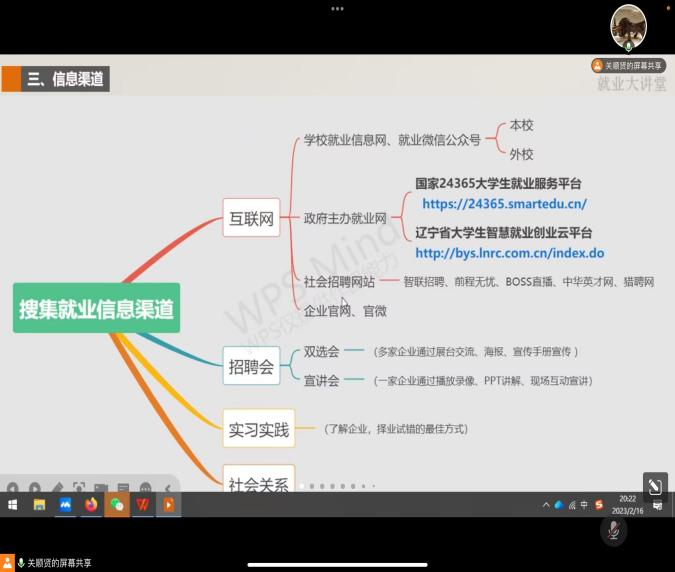675x572 pixels.
Task: Click the Windows Start button
Action: click(x=14, y=505)
